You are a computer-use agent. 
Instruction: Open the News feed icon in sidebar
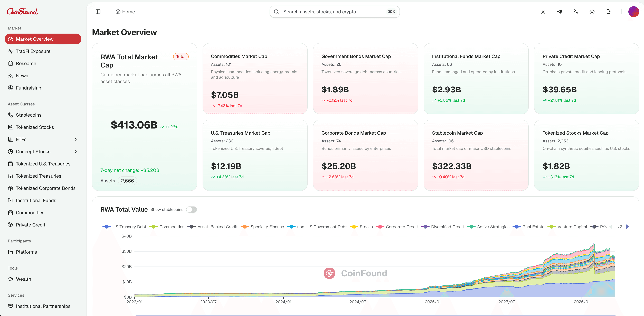(10, 75)
